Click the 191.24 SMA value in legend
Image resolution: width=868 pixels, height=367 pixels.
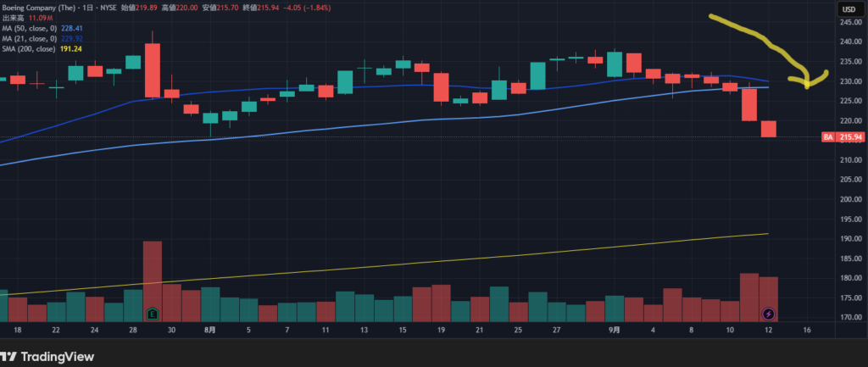70,48
